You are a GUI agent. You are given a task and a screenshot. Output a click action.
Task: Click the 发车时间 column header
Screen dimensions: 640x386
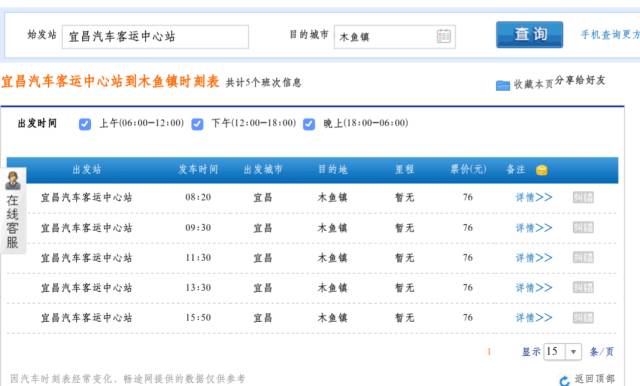point(198,169)
